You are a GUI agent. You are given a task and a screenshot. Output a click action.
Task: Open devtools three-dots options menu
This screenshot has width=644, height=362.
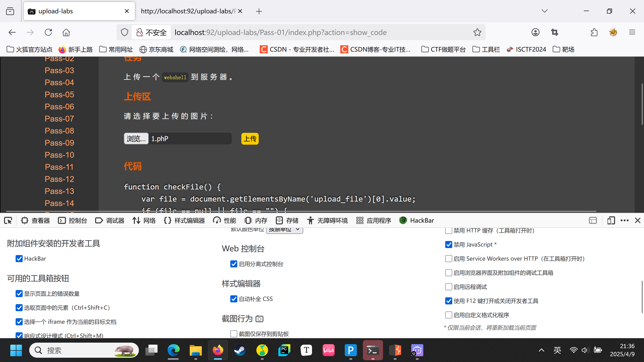click(x=624, y=221)
